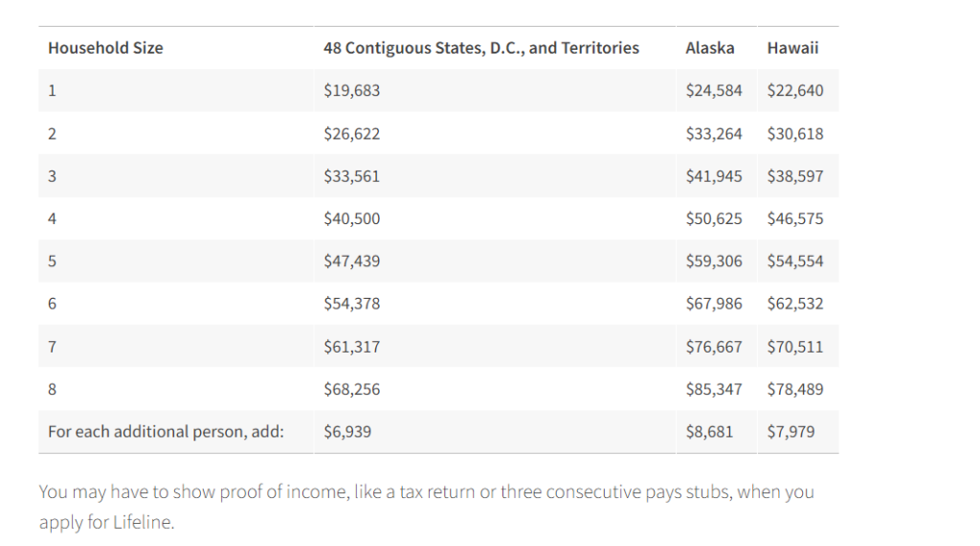Viewport: 980px width, 546px height.
Task: Click the household size 6 row label
Action: 52,304
